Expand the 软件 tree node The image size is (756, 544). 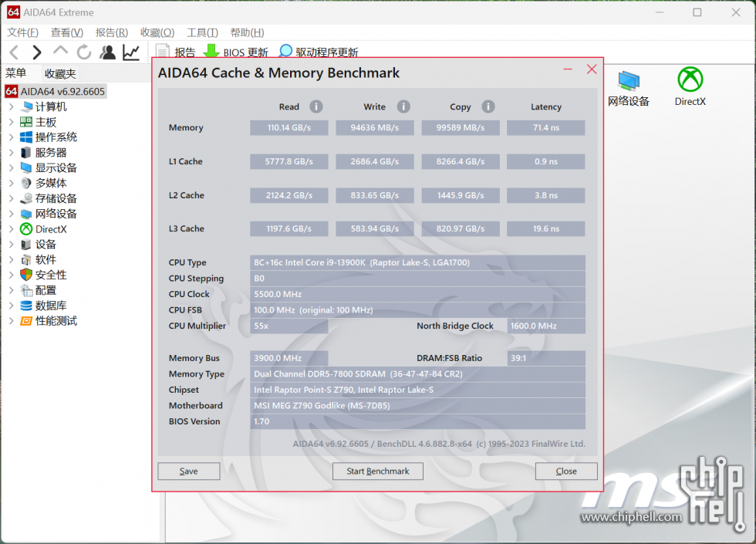point(11,259)
